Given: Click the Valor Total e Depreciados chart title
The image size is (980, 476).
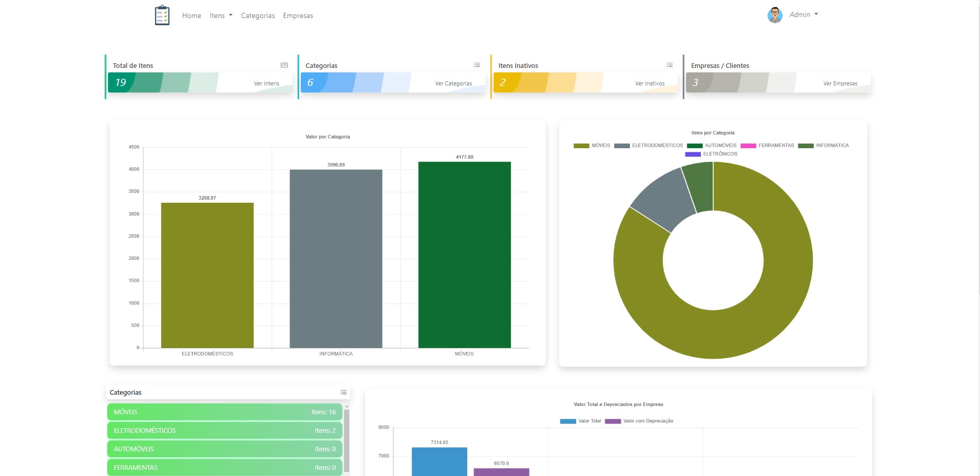Looking at the screenshot, I should [x=618, y=404].
